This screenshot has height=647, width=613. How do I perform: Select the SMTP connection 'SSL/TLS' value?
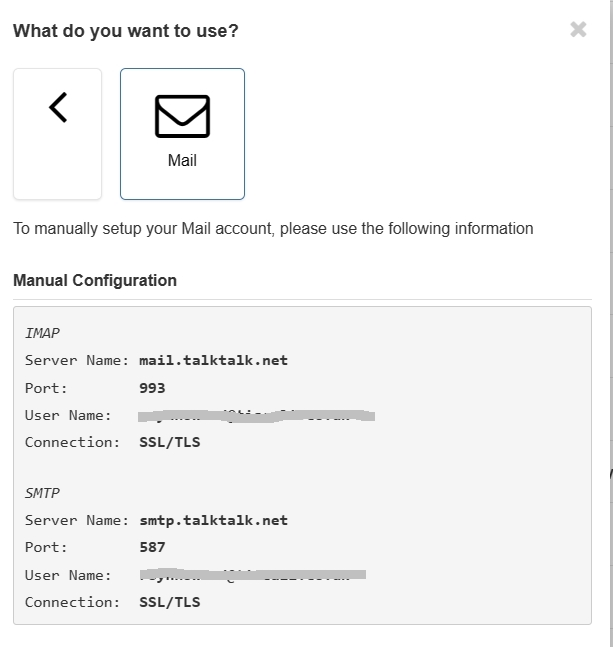click(170, 602)
